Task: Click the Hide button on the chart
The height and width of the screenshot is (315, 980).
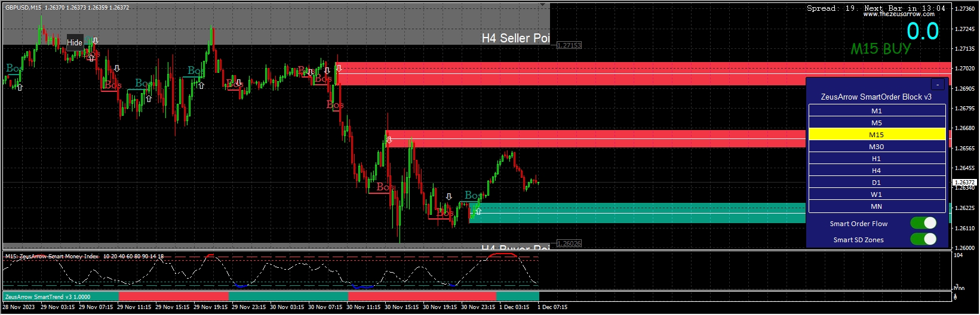Action: (x=75, y=42)
